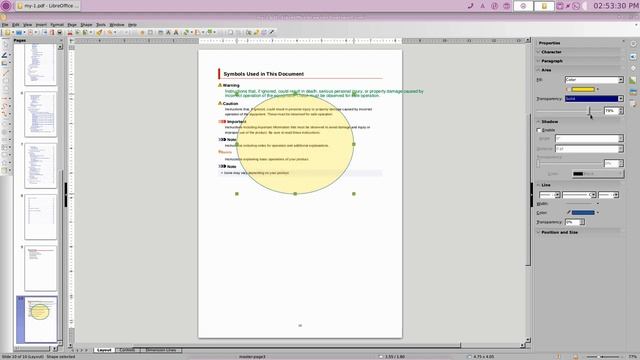Open the Shape menu
Image resolution: width=640 pixels, height=360 pixels.
tap(86, 25)
